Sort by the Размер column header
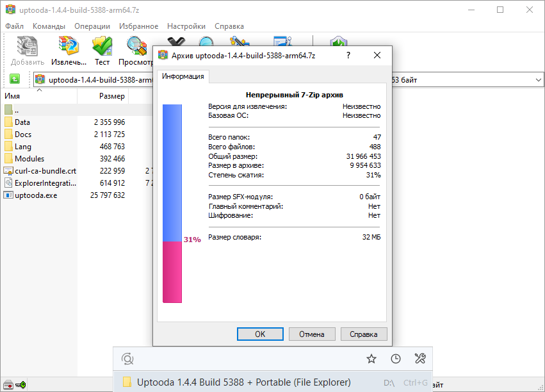The image size is (545, 392). click(x=103, y=96)
